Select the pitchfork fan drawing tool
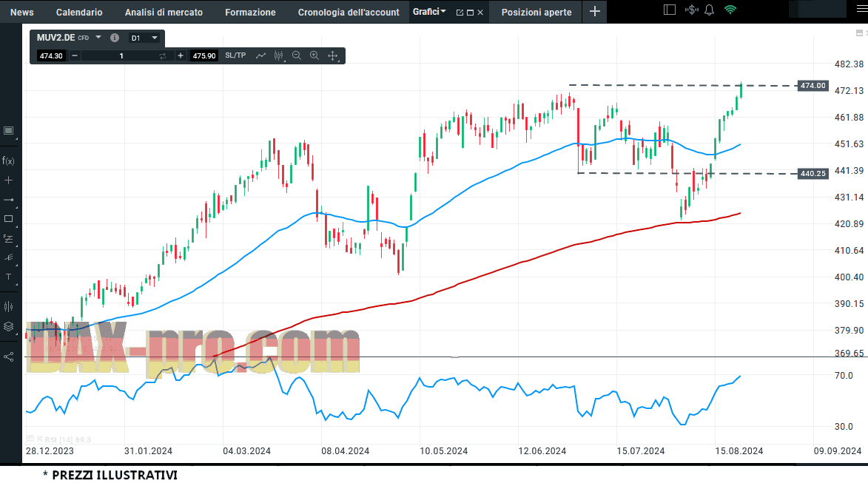The image size is (868, 483). pyautogui.click(x=8, y=258)
